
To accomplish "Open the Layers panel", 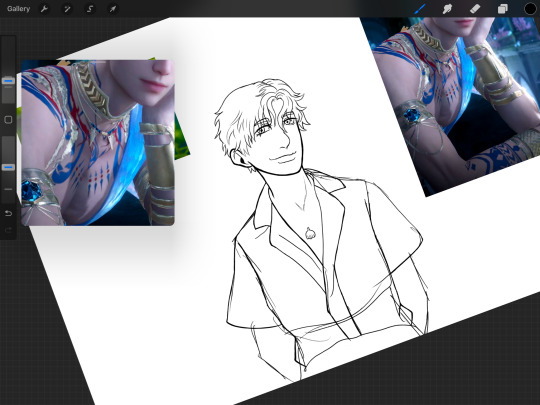I will (x=502, y=9).
